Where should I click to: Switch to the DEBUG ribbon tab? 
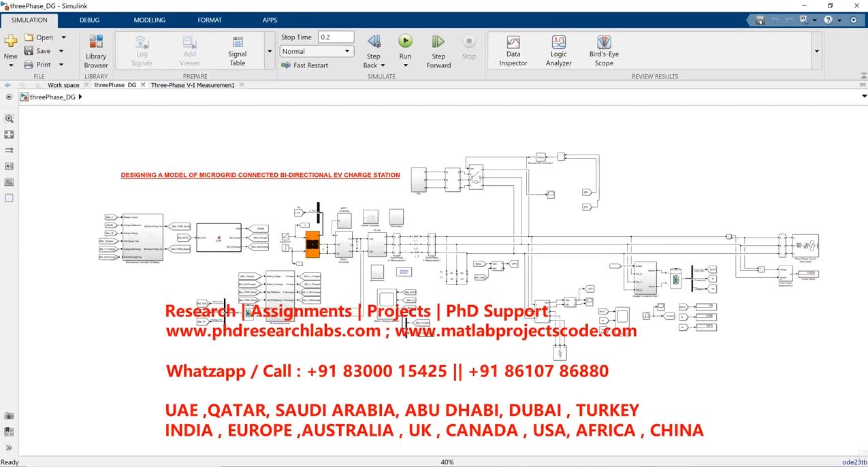(89, 20)
